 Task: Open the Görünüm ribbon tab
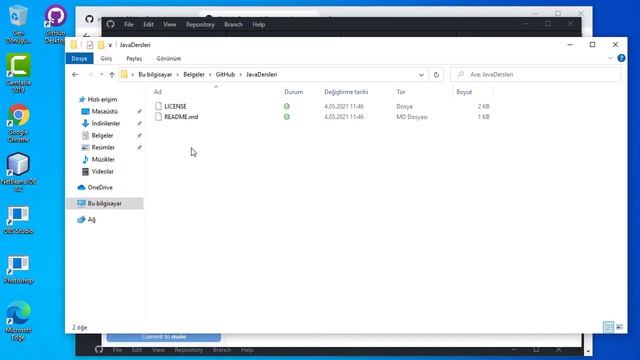tap(169, 58)
